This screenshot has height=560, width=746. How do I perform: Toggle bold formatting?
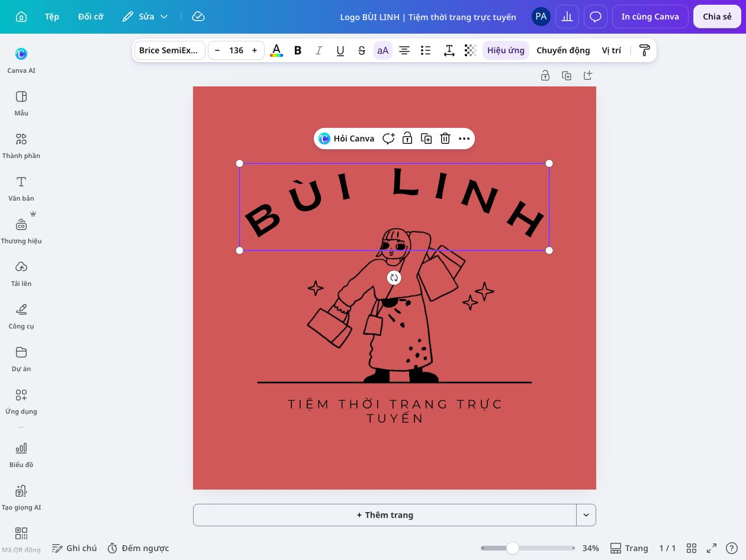coord(298,50)
